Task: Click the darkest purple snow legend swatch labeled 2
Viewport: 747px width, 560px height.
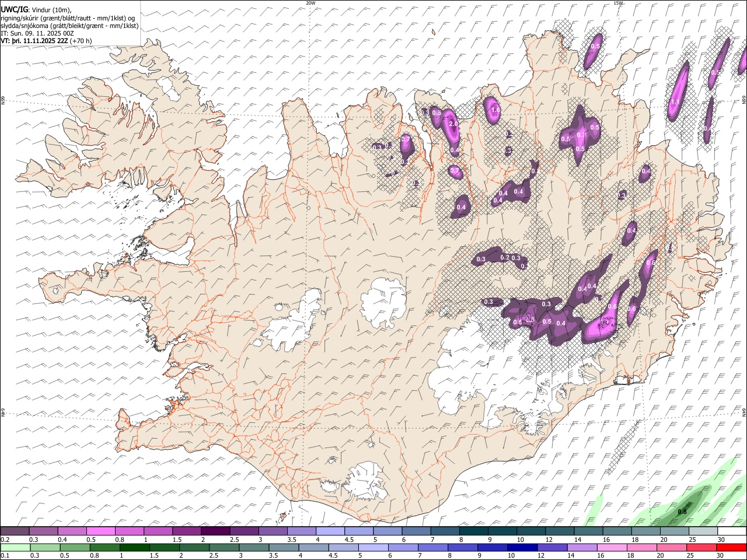Action: (x=215, y=531)
